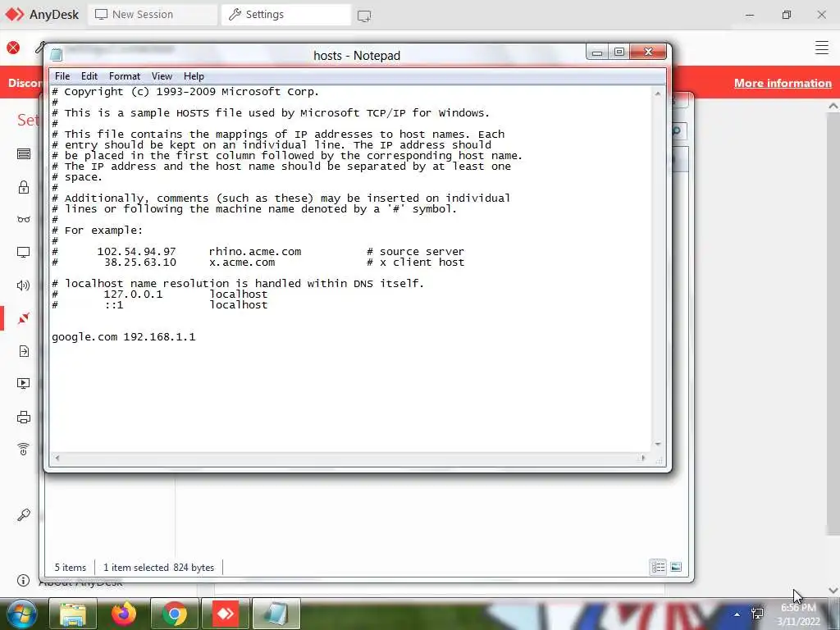
Task: Close the hosts Notepad window
Action: coord(648,52)
